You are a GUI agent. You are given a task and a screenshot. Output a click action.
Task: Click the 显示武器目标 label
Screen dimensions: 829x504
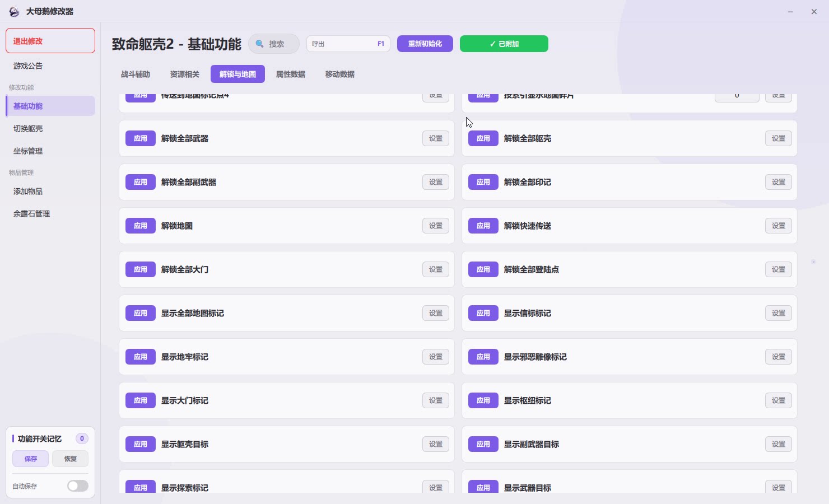point(528,488)
